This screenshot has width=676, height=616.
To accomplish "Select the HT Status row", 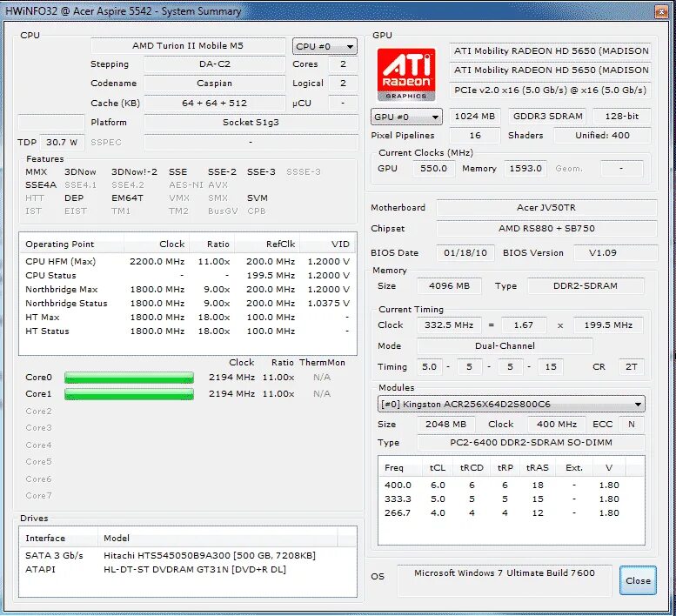I will pos(188,331).
